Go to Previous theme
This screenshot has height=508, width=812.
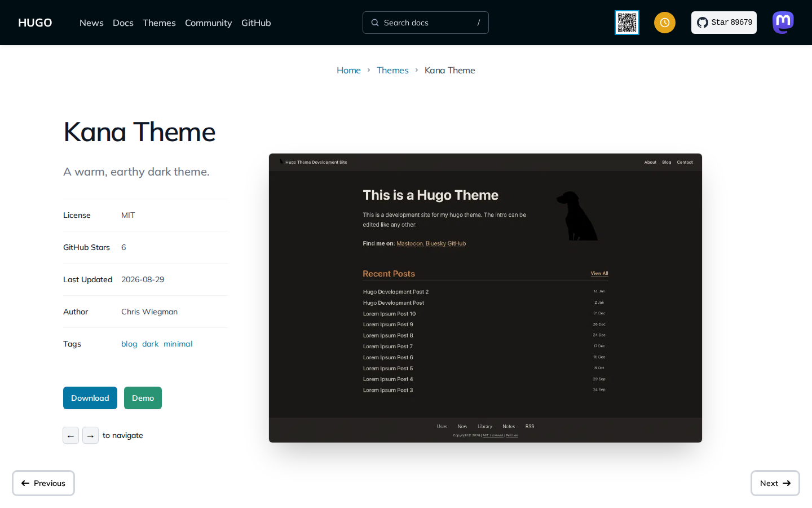click(43, 483)
